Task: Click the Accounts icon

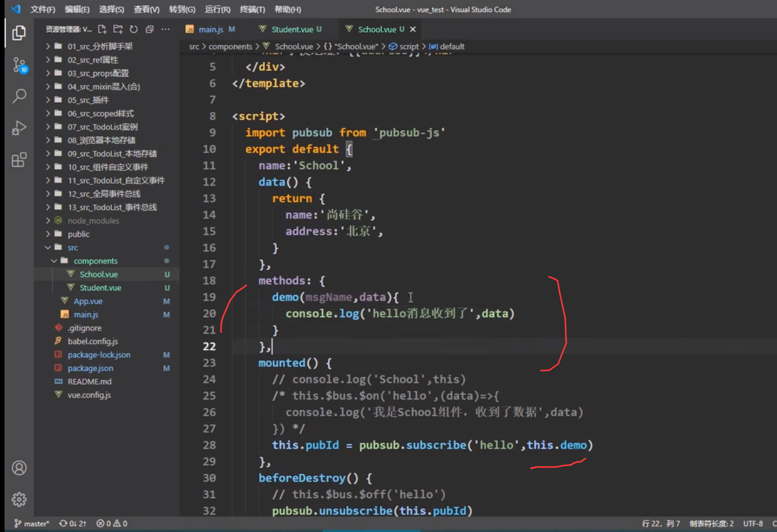Action: [19, 468]
